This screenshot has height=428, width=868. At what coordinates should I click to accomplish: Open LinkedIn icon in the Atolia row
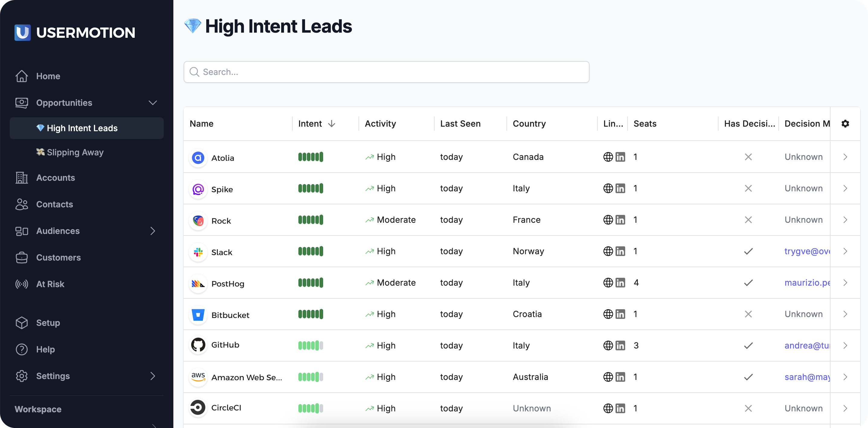(x=620, y=157)
